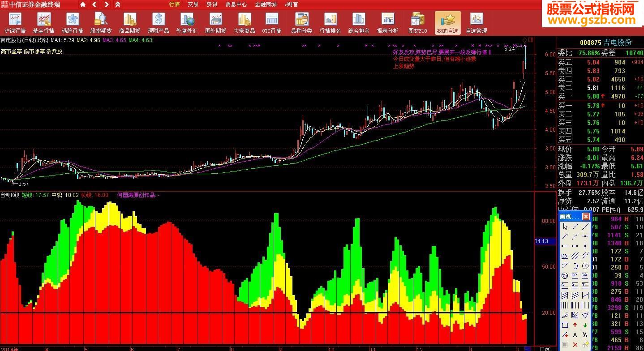The image size is (644, 351).
Task: Open 港股行情 toolbar icon
Action: (x=72, y=23)
